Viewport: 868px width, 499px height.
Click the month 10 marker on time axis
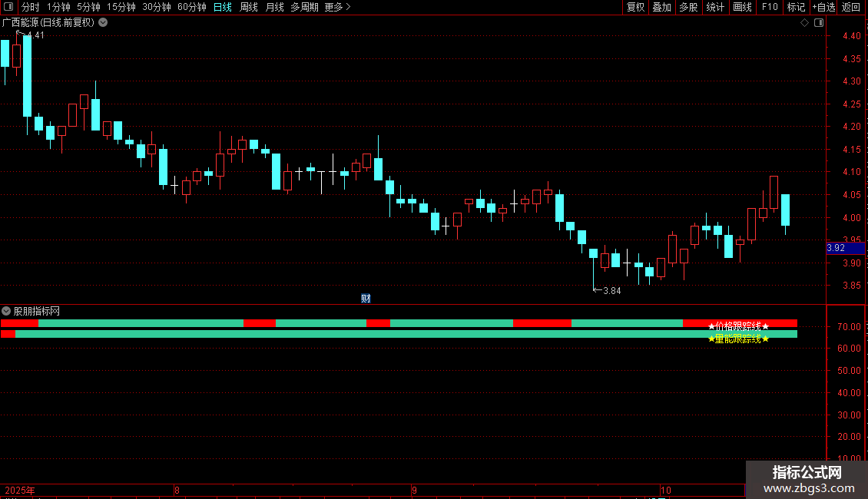(x=666, y=491)
